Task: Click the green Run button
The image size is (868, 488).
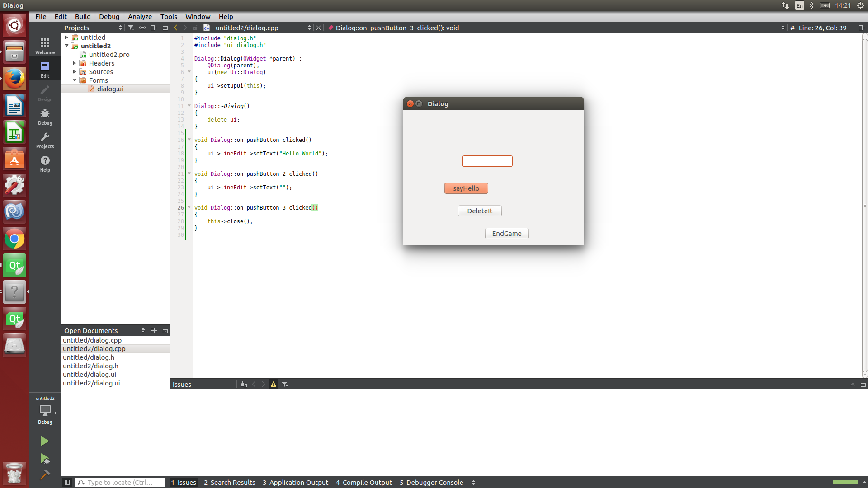Action: click(45, 441)
